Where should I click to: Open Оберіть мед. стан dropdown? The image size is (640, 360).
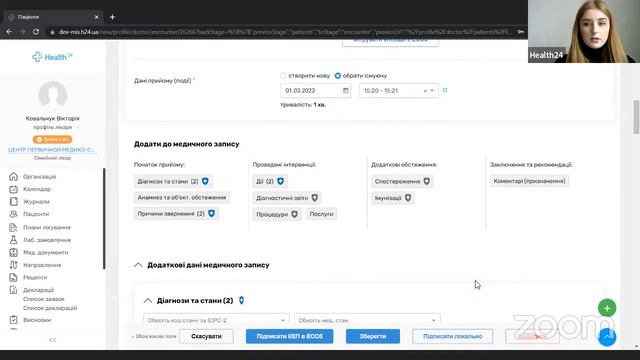(367, 320)
